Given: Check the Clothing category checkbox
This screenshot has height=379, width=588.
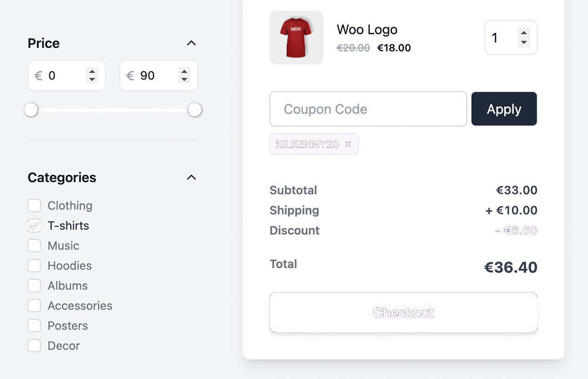Looking at the screenshot, I should tap(34, 206).
